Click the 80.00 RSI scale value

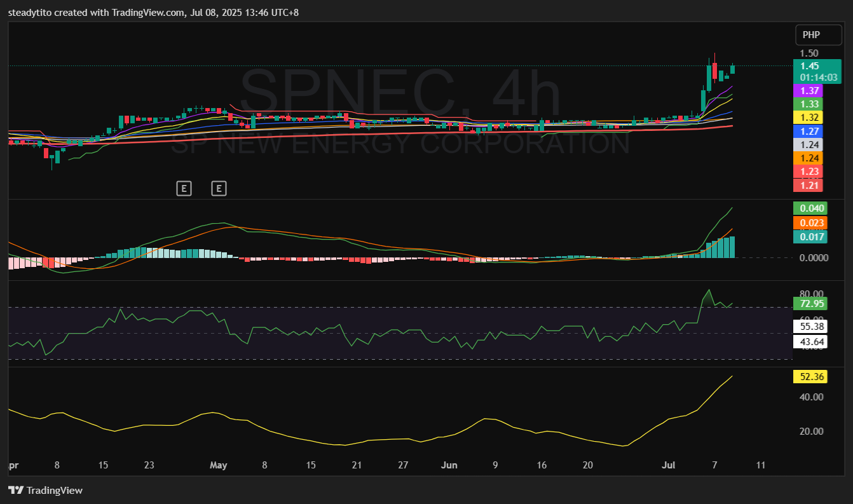[812, 294]
